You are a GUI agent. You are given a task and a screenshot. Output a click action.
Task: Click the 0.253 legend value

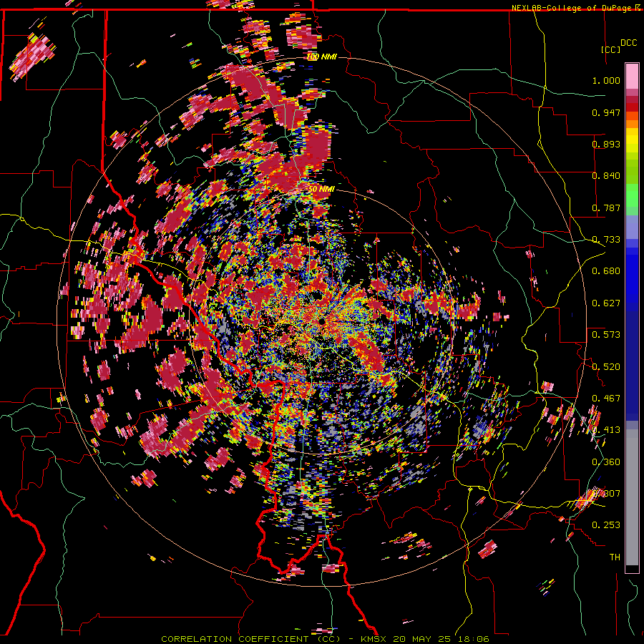click(606, 525)
